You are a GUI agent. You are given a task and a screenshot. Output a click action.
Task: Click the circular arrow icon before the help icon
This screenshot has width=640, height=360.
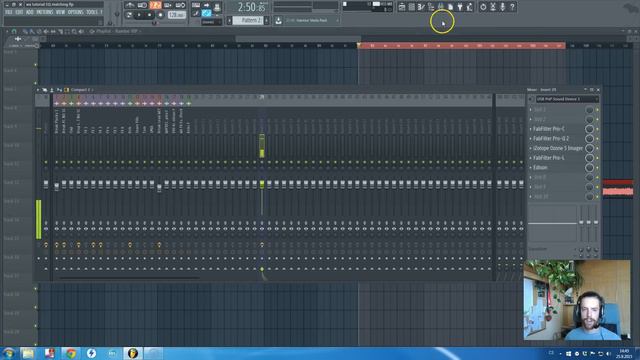483,7
